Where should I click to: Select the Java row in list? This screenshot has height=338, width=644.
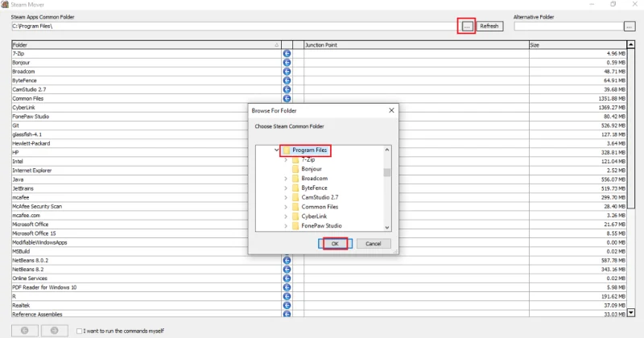(147, 179)
